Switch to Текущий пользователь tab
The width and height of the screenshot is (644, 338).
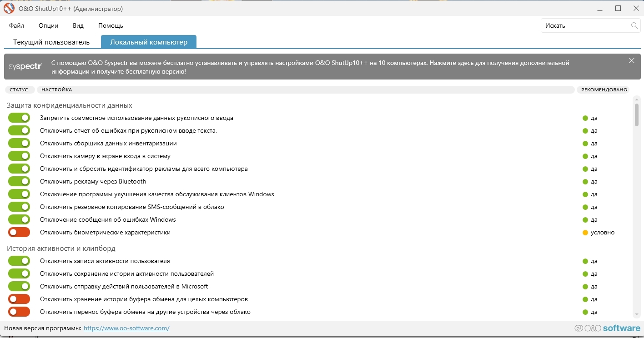(51, 42)
